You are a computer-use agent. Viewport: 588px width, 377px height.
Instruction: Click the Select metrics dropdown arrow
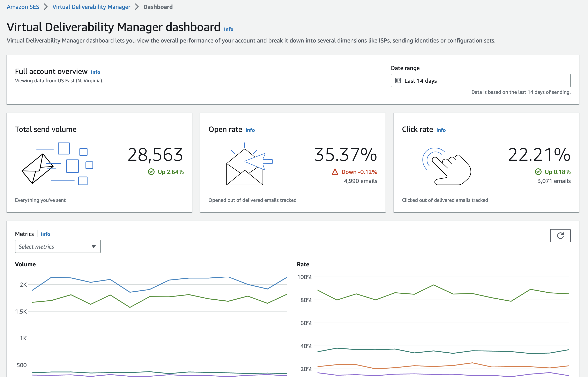pyautogui.click(x=94, y=247)
